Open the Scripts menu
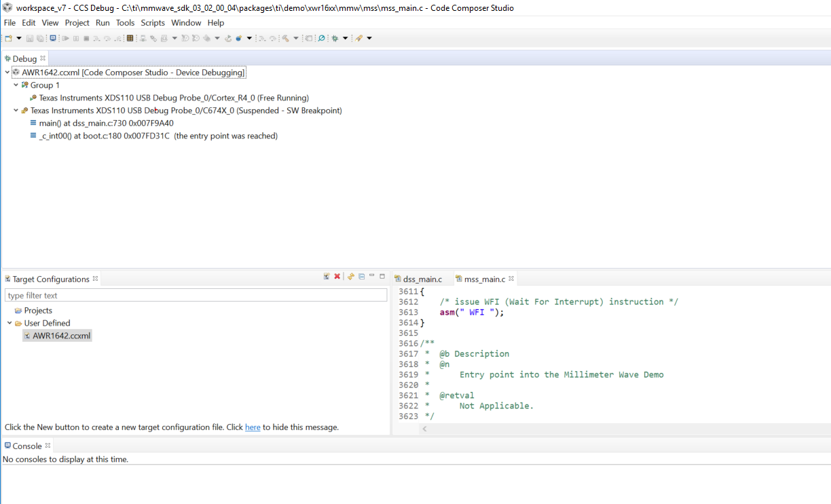 pos(153,22)
